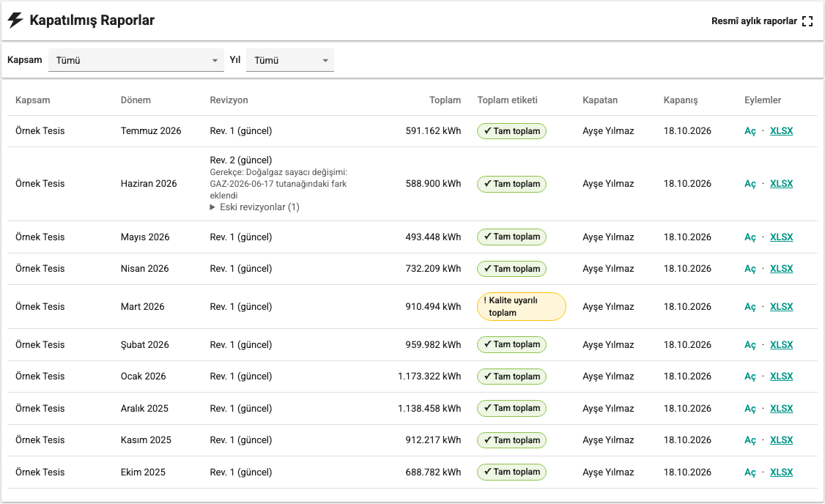Viewport: 825px width, 504px height.
Task: Click the Kapatılmış Raporlar heading
Action: coord(92,21)
